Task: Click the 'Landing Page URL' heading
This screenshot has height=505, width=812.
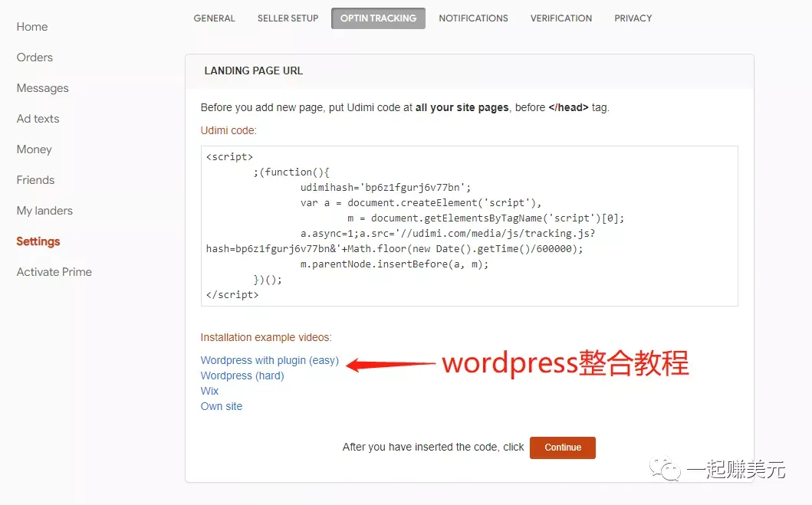Action: coord(254,71)
